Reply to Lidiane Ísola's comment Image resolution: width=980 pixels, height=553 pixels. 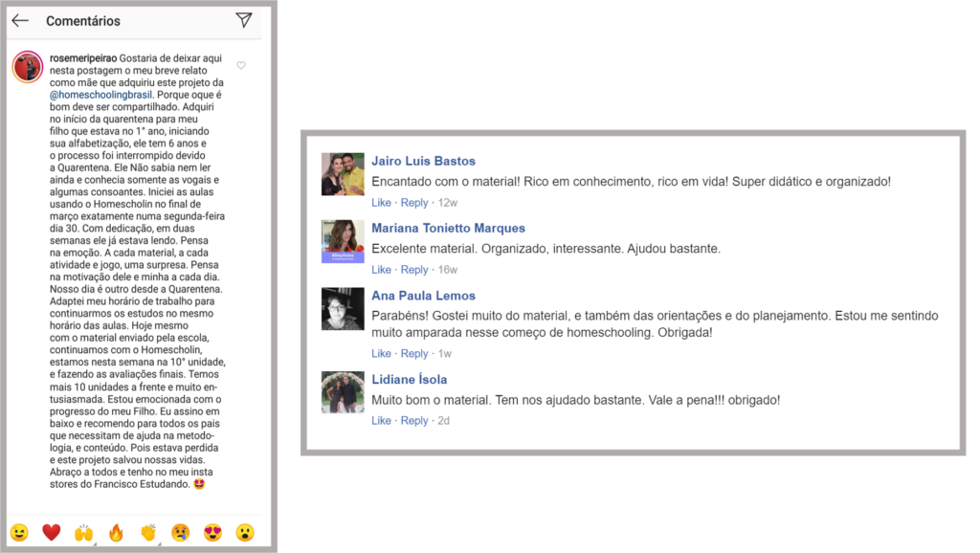pyautogui.click(x=414, y=421)
